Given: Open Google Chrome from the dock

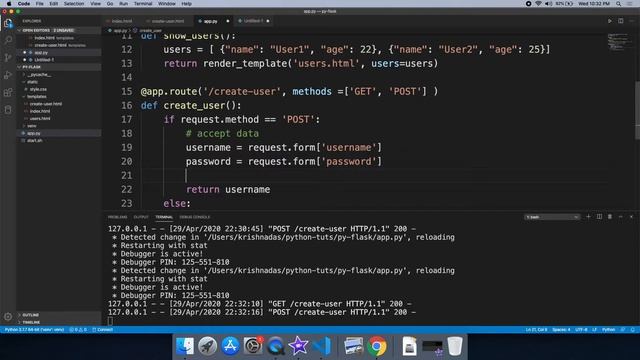Looking at the screenshot, I should click(377, 346).
